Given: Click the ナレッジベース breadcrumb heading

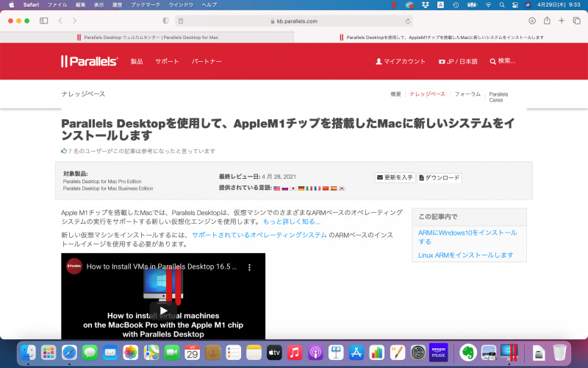Looking at the screenshot, I should tap(83, 94).
